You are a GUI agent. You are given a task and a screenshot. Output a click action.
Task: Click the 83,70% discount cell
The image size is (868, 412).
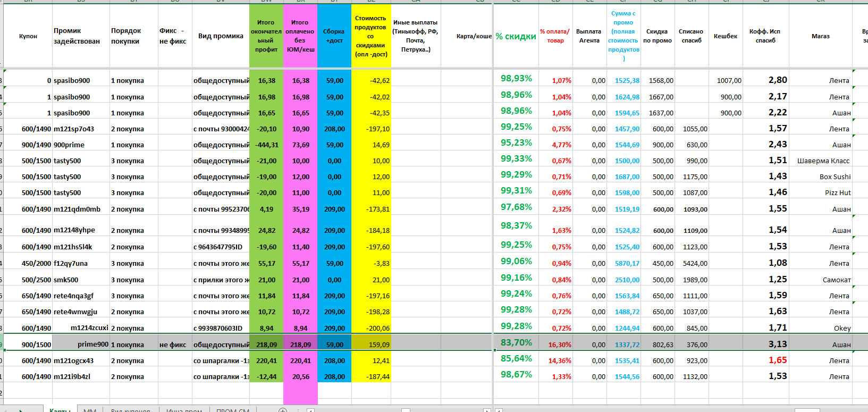coord(516,343)
